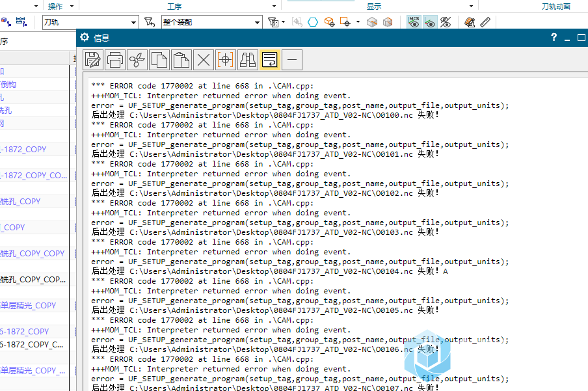Click the crossed-out eye hide icon
Screen dimensions: 588x391
(446, 22)
